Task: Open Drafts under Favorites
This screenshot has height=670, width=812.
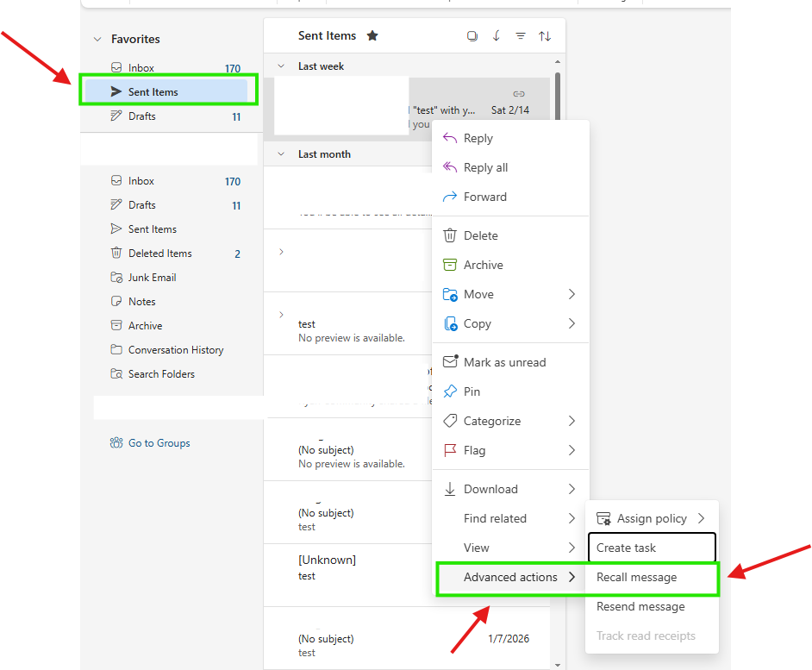Action: (x=168, y=116)
